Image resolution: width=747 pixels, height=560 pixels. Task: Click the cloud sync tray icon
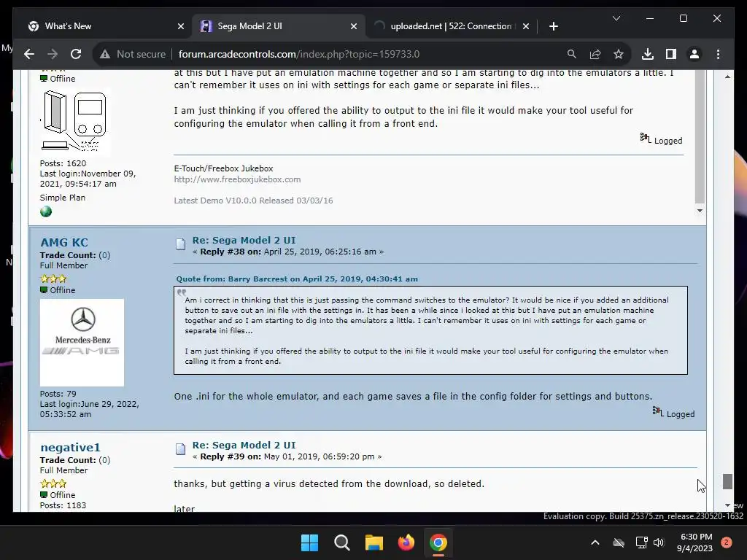(619, 542)
